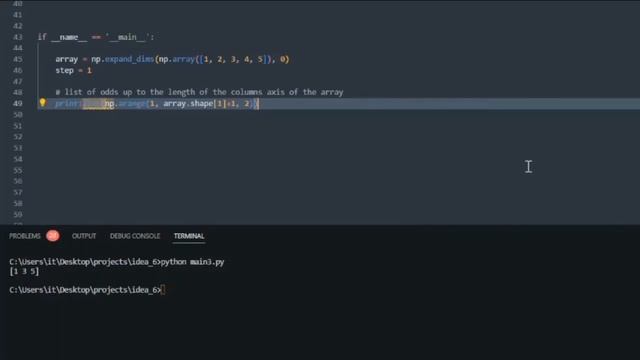Screen dimensions: 640x360
Task: Open the PROBLEMS panel tab
Action: [x=25, y=236]
